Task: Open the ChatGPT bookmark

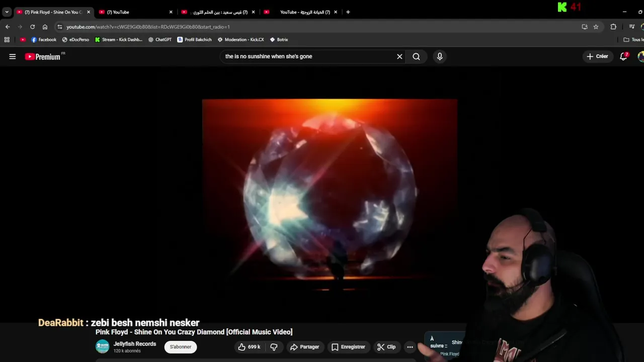Action: pos(160,40)
